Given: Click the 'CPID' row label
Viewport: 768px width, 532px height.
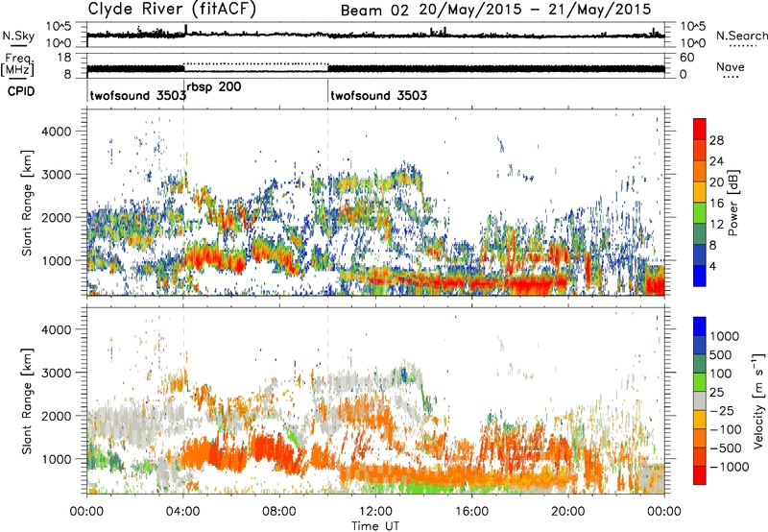Looking at the screenshot, I should coord(21,91).
